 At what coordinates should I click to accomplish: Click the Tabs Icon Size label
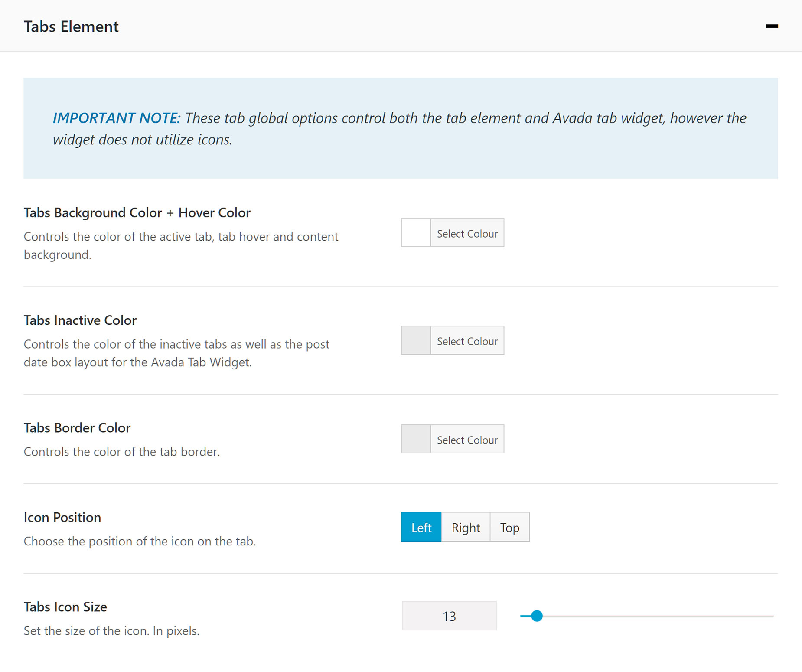[x=65, y=607]
